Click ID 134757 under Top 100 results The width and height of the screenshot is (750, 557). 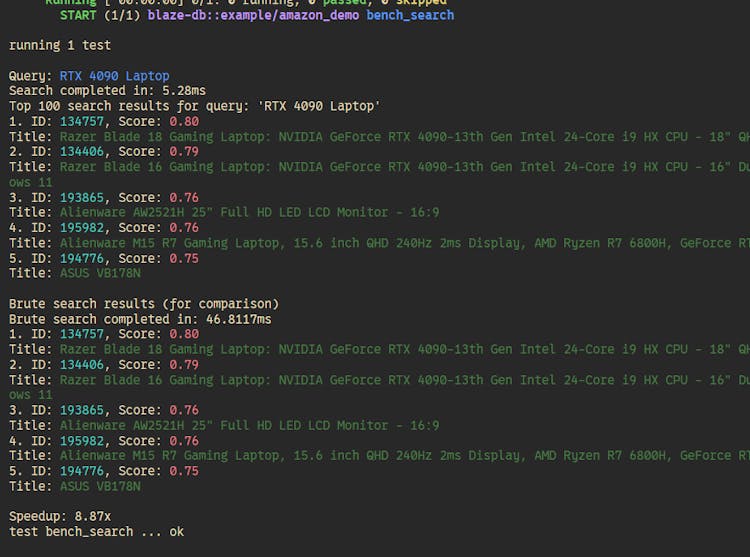[x=83, y=122]
